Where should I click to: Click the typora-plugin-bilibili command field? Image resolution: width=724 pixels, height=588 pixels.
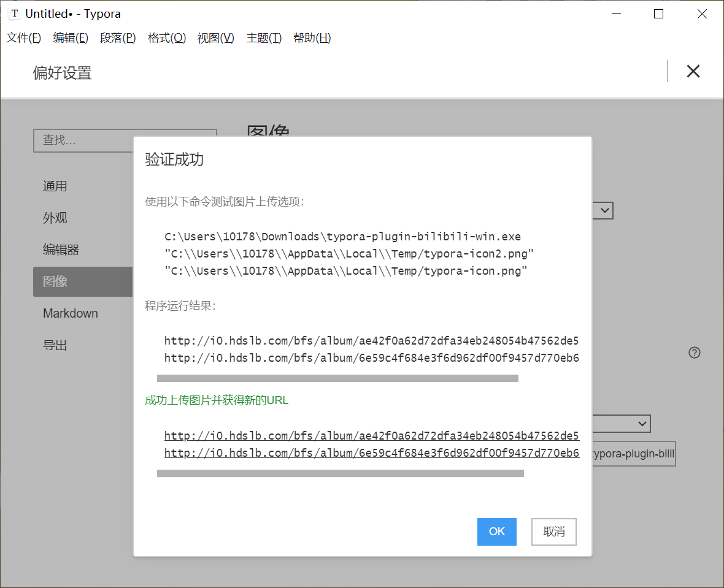[634, 454]
